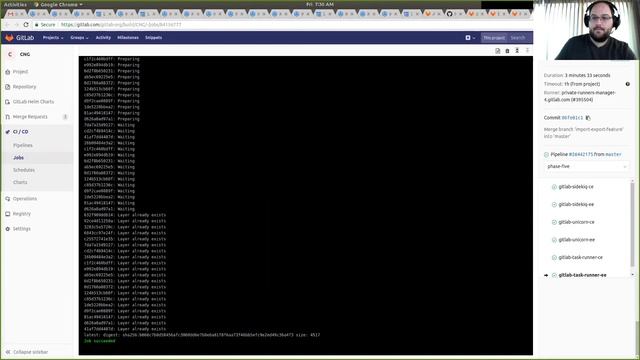Click the clock in top bar

pos(320,4)
